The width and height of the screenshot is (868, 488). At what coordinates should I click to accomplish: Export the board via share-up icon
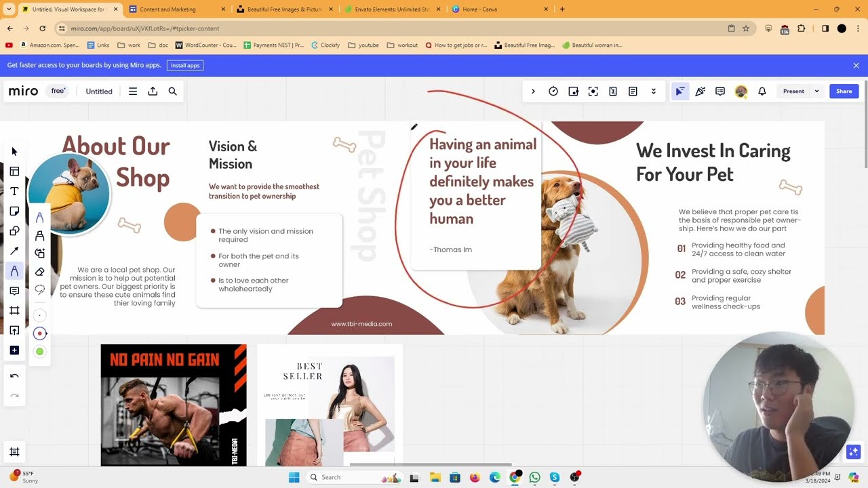click(x=153, y=91)
